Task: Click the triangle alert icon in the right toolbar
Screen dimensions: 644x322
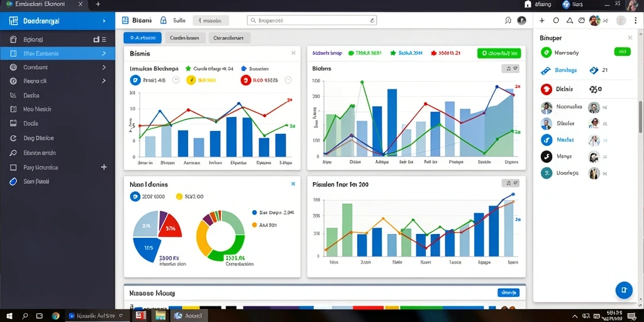Action: 569,20
